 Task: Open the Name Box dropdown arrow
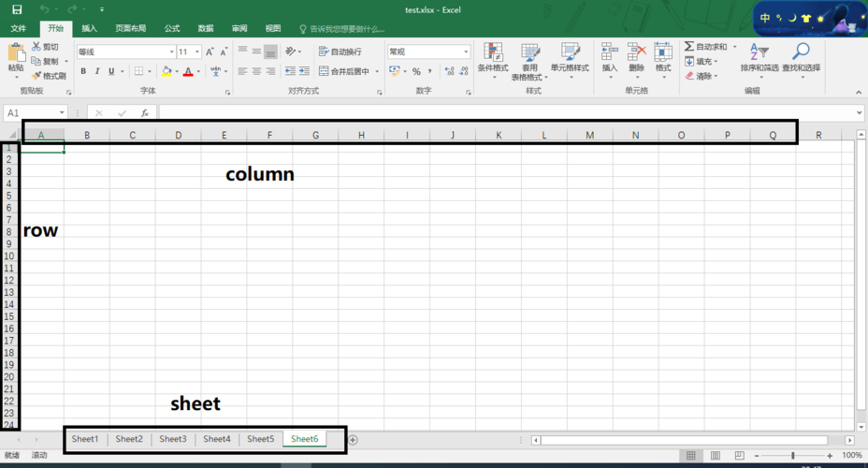tap(62, 113)
